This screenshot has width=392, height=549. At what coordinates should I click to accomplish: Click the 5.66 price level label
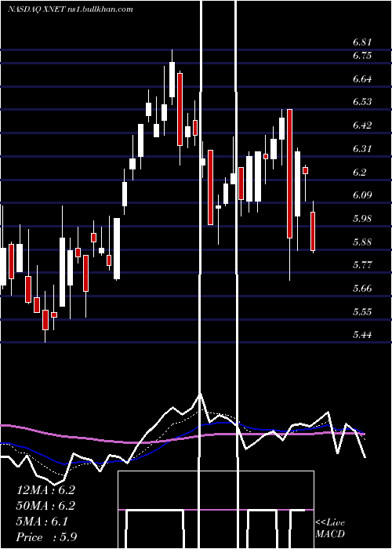[362, 288]
